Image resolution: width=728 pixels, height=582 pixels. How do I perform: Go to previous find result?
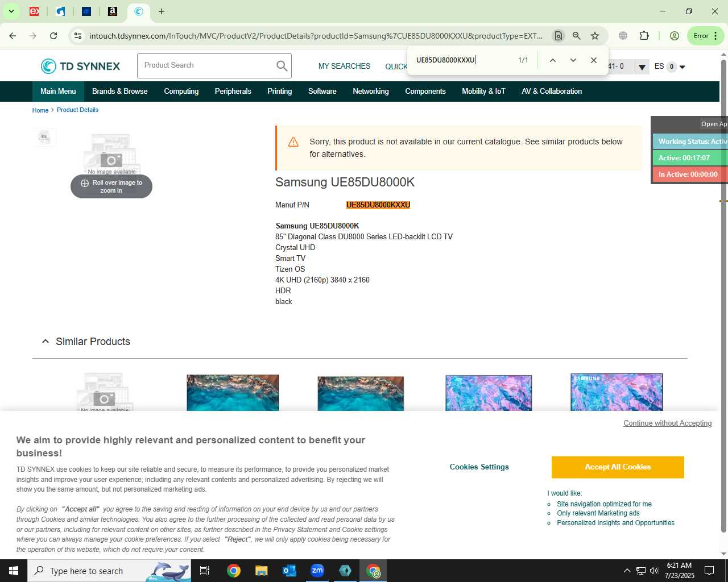coord(552,60)
